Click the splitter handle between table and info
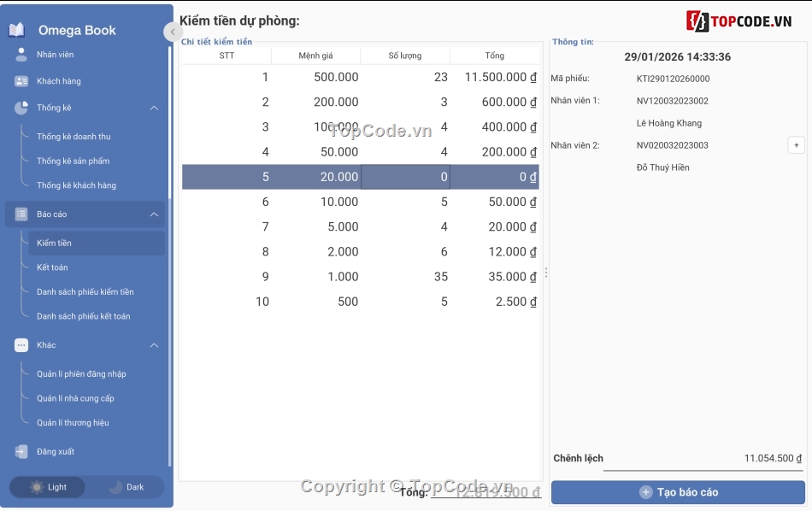 (546, 273)
